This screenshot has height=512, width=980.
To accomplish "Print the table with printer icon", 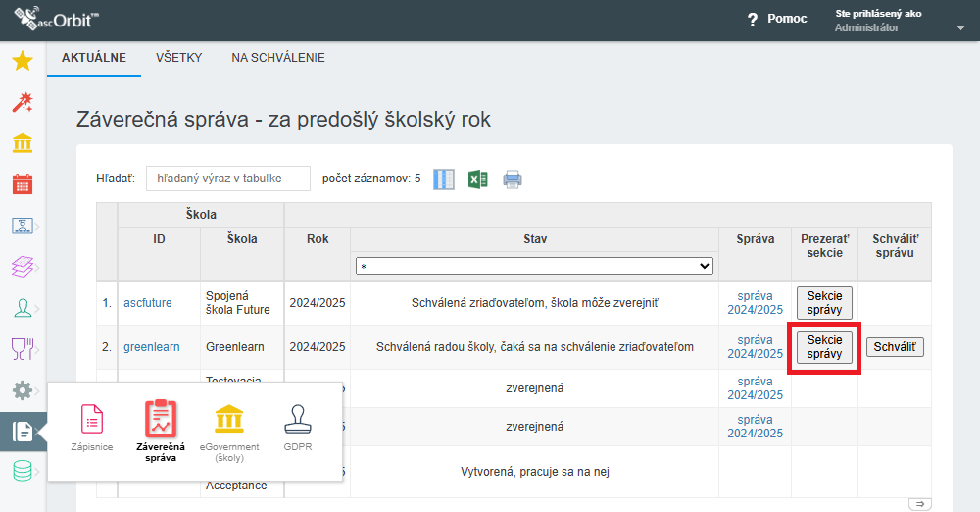I will tap(513, 179).
